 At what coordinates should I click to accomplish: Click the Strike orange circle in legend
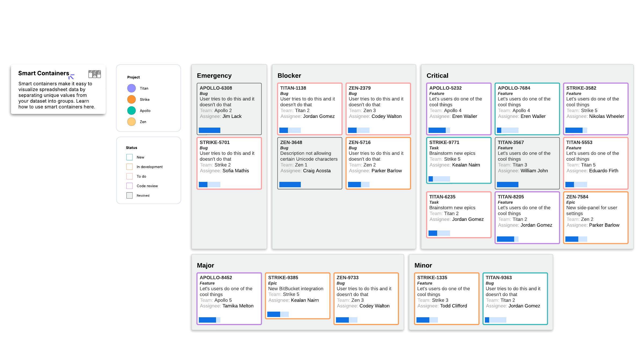(131, 99)
